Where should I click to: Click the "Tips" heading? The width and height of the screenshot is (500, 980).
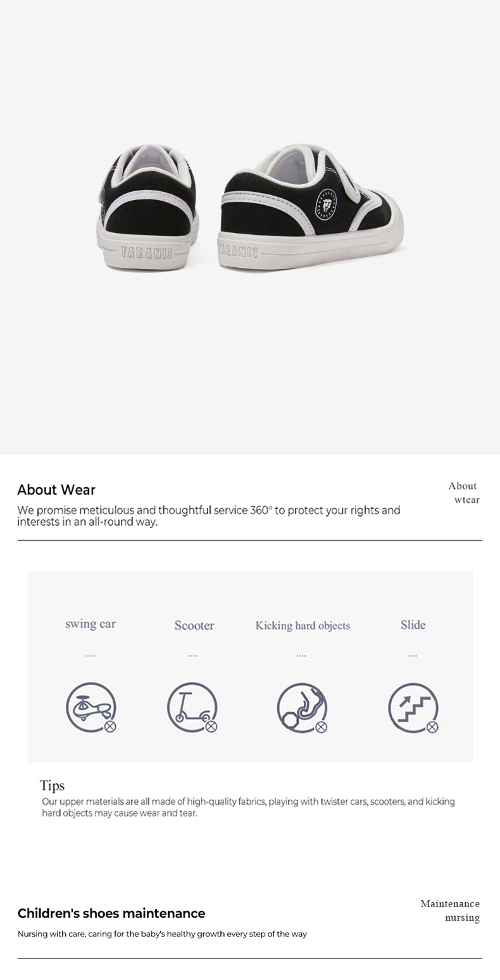53,786
